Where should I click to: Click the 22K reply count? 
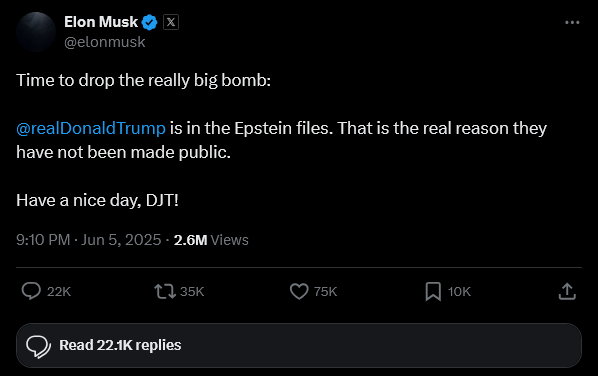point(59,292)
